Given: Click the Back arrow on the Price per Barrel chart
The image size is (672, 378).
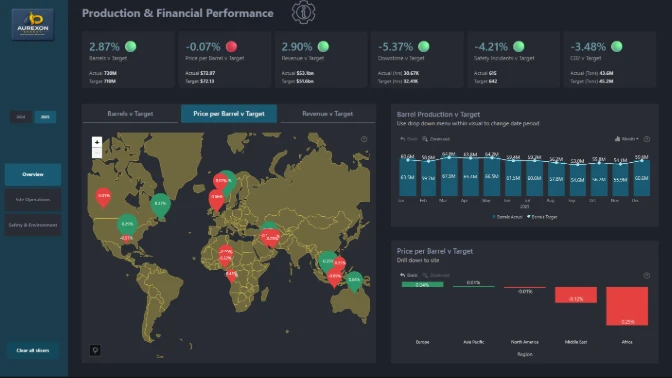Looking at the screenshot, I should pyautogui.click(x=408, y=275).
